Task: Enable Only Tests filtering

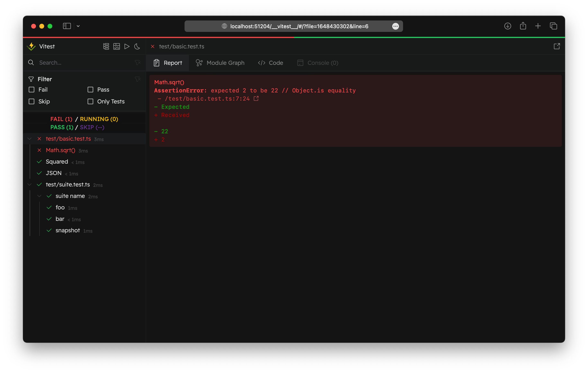Action: pos(90,101)
